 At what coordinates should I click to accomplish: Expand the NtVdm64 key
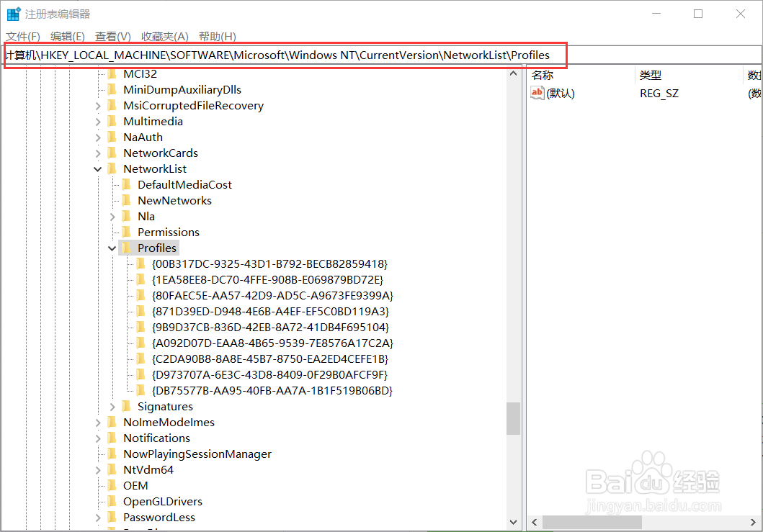point(98,470)
